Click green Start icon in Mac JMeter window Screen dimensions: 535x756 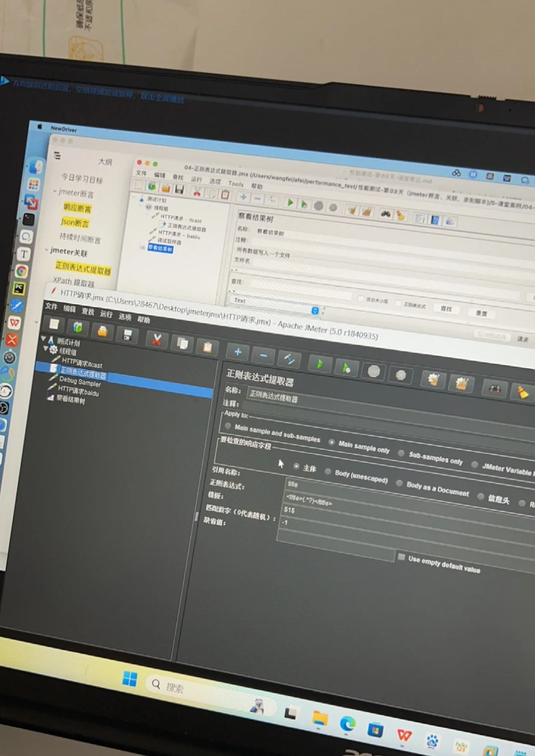click(x=289, y=202)
